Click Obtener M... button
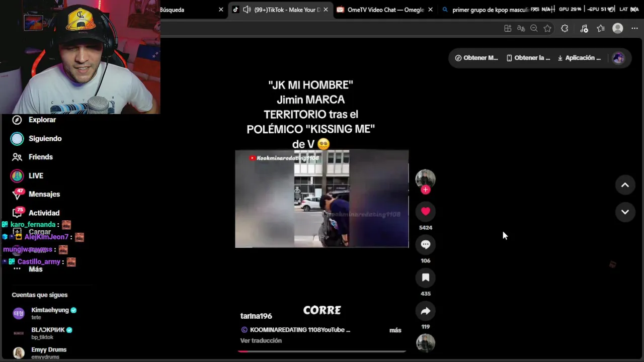 [x=476, y=58]
